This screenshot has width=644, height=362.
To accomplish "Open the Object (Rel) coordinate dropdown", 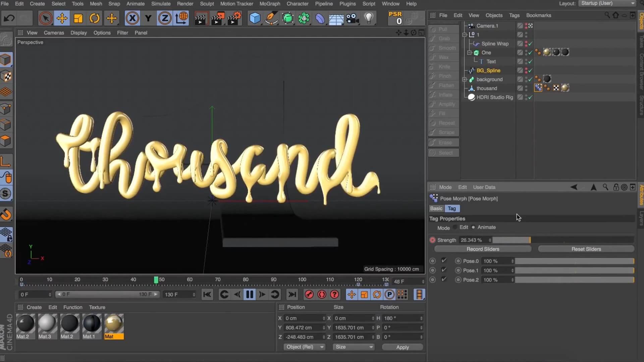I will click(x=304, y=347).
